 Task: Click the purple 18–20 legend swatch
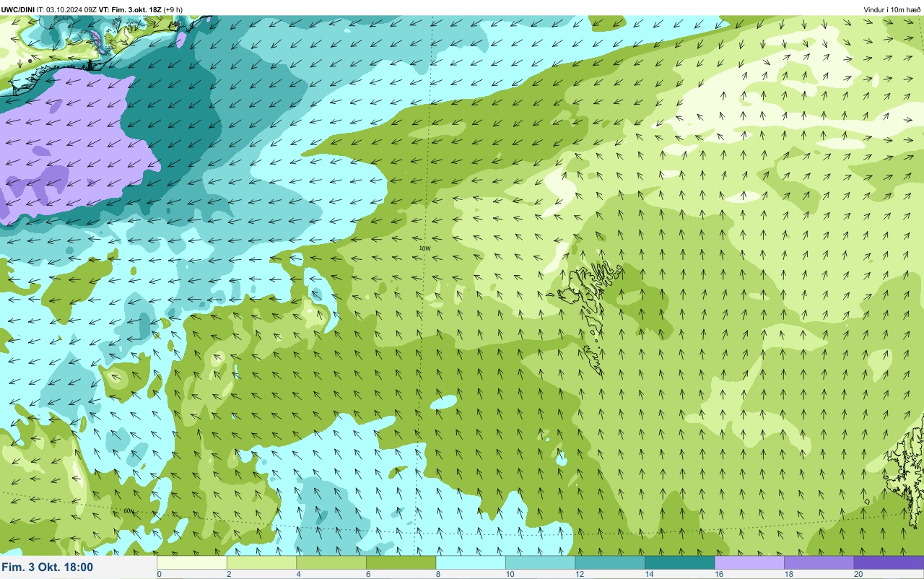(819, 562)
